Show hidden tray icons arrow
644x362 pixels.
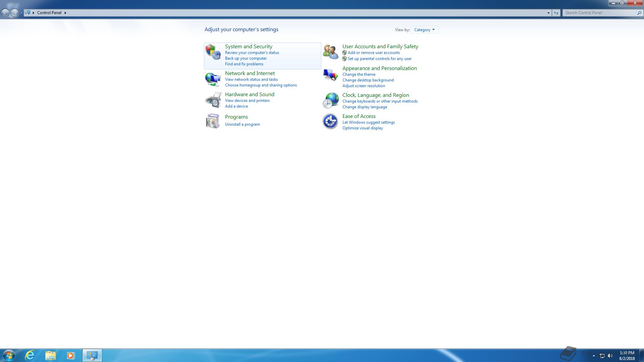[x=594, y=356]
